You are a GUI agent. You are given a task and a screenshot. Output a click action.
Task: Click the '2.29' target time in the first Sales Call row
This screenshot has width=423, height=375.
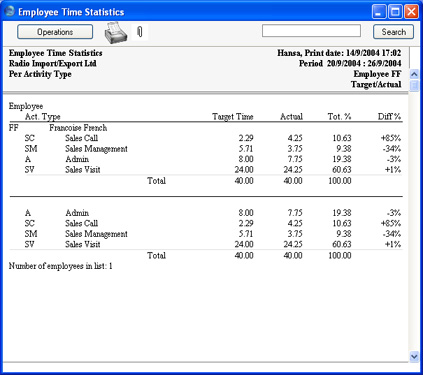click(x=246, y=138)
